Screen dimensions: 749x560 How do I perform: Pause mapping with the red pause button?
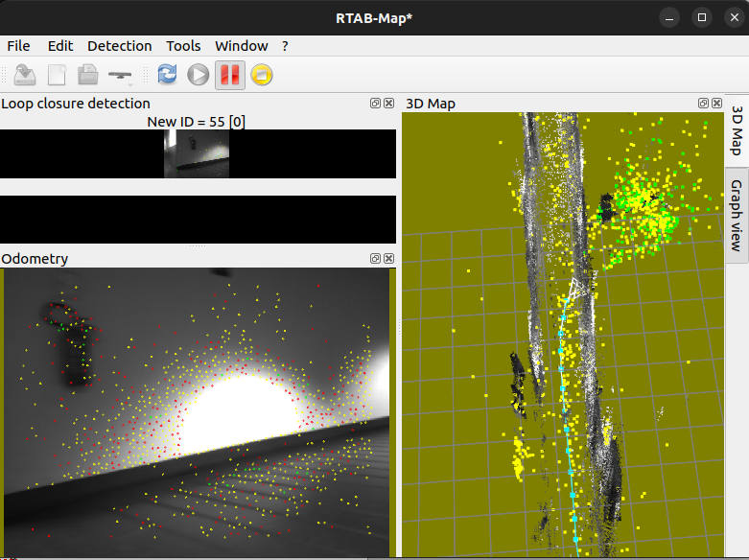(229, 75)
